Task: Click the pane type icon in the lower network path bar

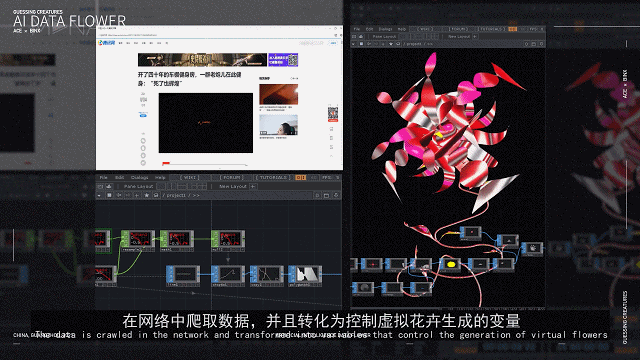Action: pos(109,196)
